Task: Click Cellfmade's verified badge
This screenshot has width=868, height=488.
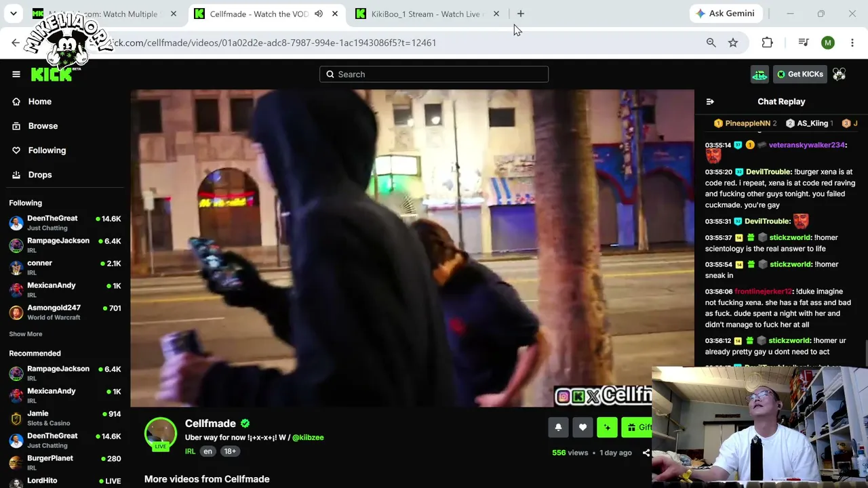Action: pyautogui.click(x=245, y=424)
